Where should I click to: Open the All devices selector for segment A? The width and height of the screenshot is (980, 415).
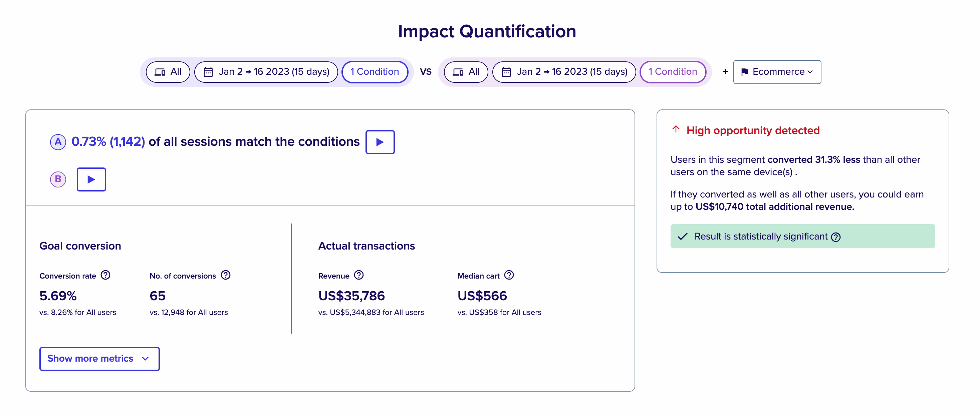coord(168,71)
